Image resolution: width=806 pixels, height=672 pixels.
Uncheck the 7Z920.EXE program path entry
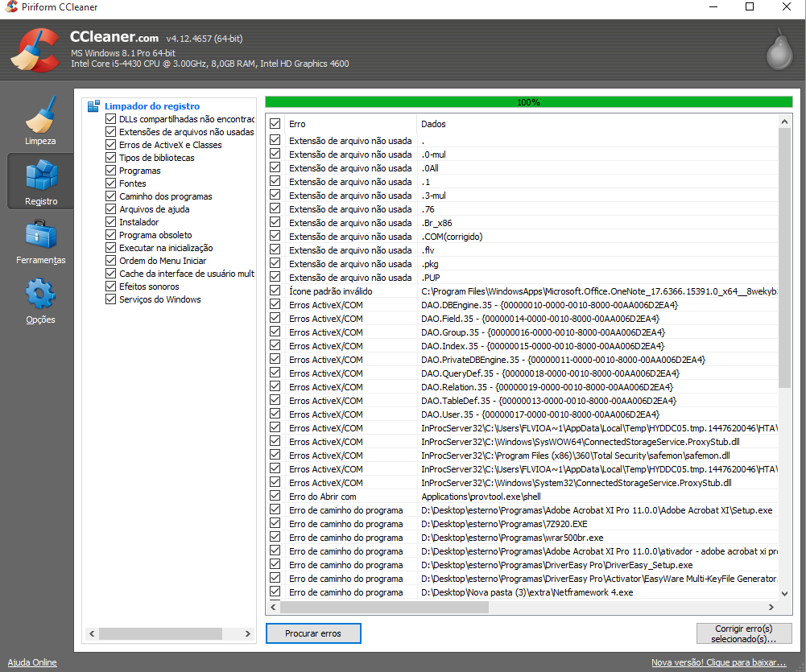click(x=275, y=523)
